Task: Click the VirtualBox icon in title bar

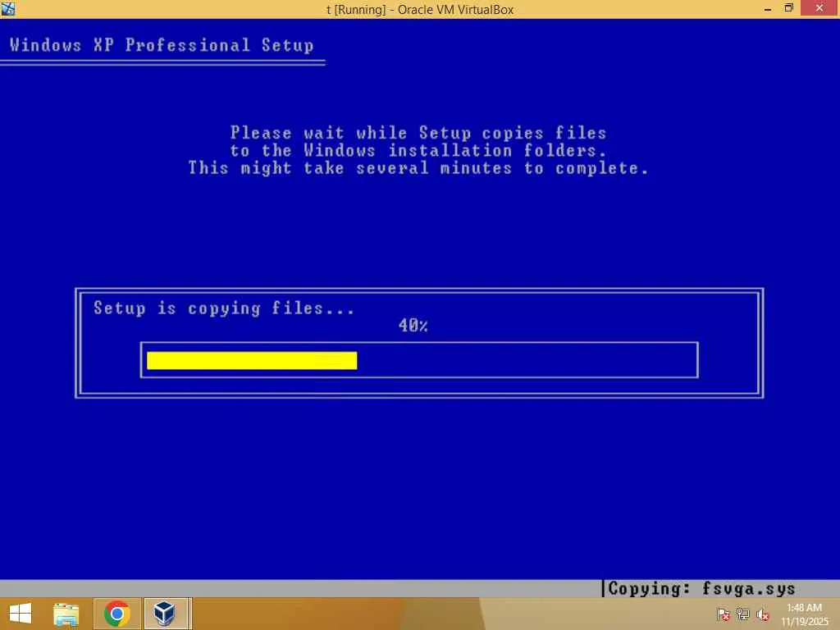Action: 8,8
